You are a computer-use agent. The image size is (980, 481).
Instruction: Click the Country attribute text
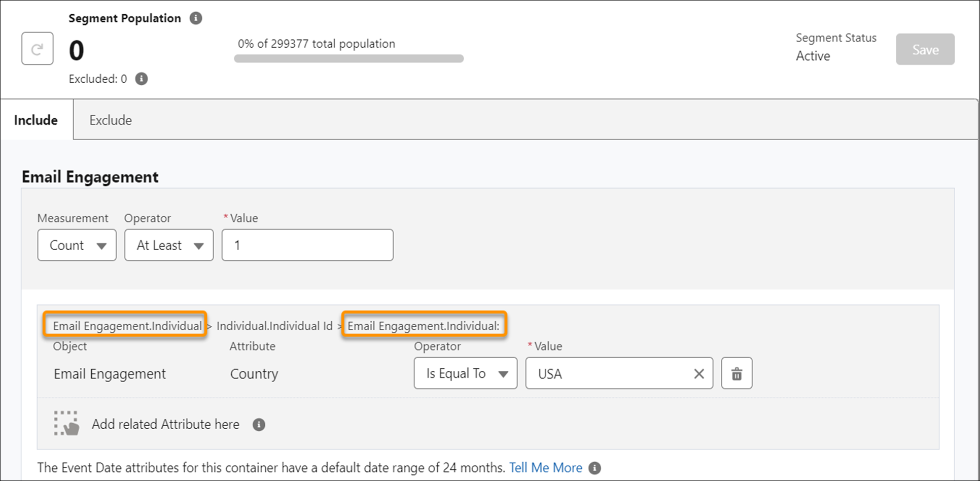point(254,374)
